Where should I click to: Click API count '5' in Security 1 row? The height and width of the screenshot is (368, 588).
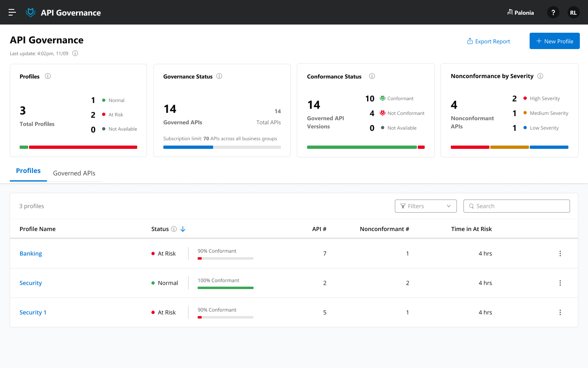click(x=325, y=312)
